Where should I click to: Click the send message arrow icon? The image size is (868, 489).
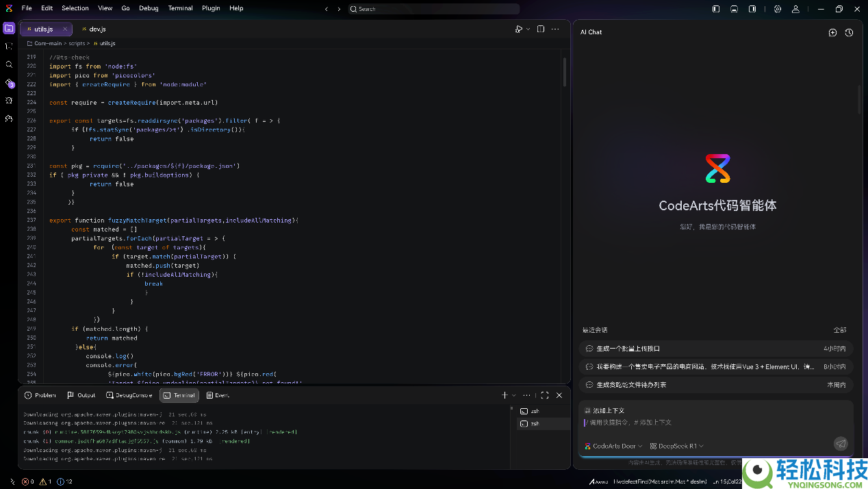[x=841, y=444]
